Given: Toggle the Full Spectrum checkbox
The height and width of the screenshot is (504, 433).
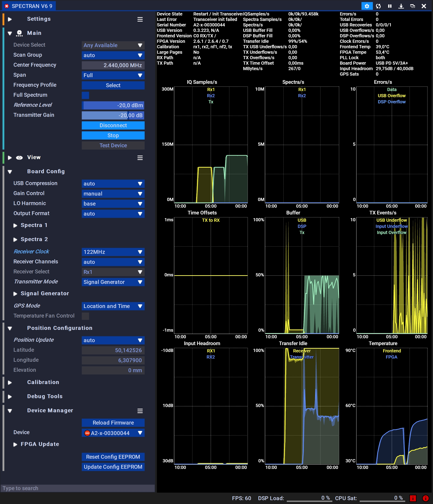Looking at the screenshot, I should (x=85, y=95).
